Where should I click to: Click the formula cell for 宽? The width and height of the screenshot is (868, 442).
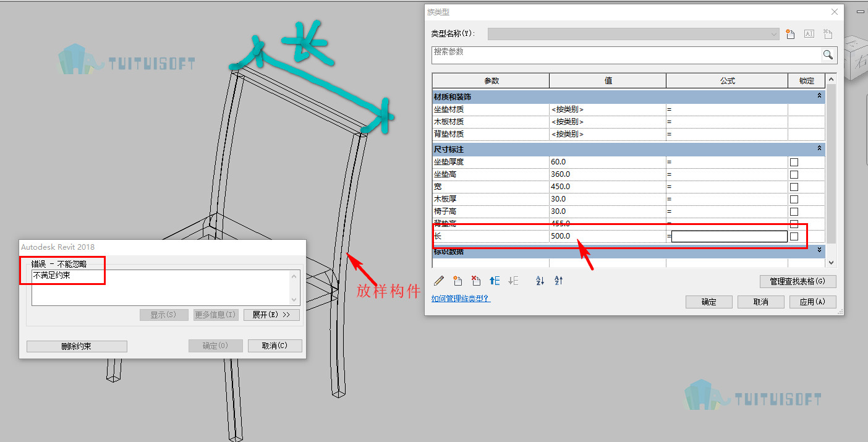click(x=727, y=187)
